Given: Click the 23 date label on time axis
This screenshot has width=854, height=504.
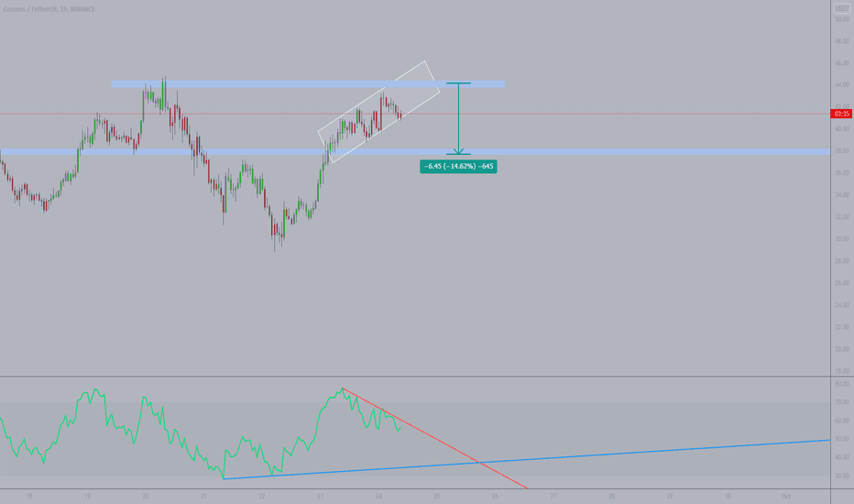Looking at the screenshot, I should (321, 497).
